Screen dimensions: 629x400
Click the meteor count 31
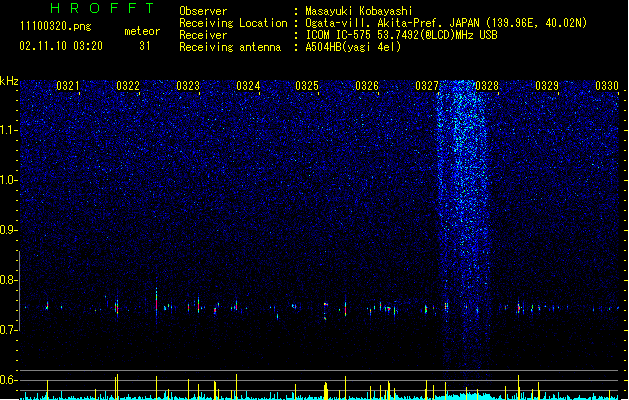point(145,46)
